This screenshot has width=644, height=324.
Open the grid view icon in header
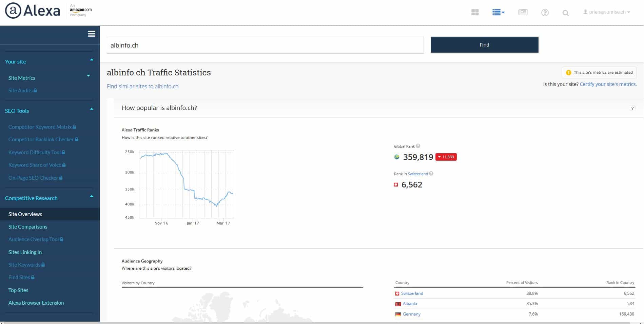pyautogui.click(x=475, y=13)
